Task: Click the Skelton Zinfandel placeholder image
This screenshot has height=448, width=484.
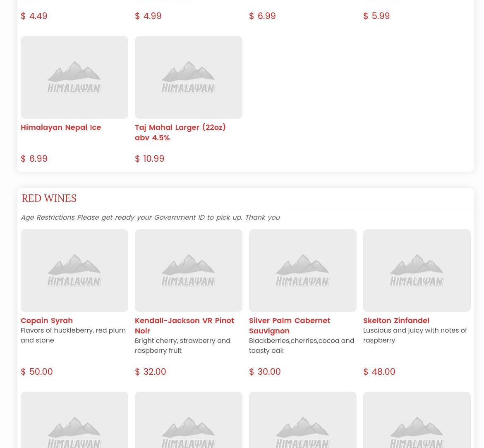Action: pyautogui.click(x=417, y=270)
